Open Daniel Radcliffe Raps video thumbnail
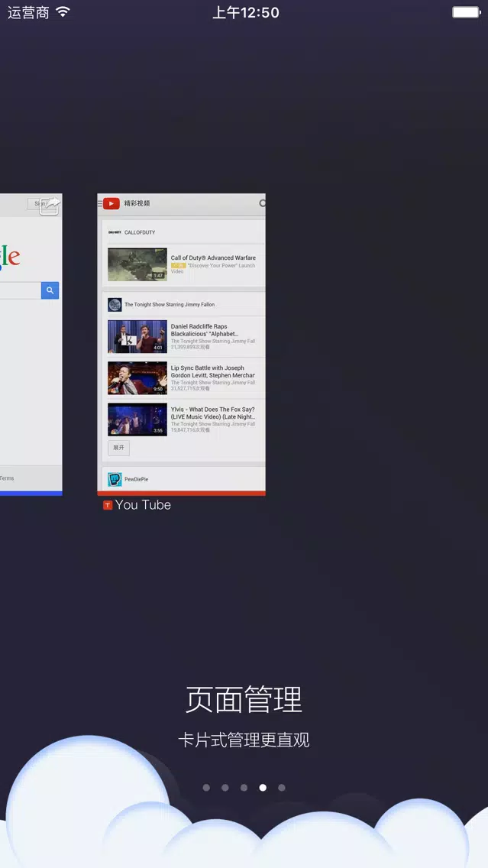The width and height of the screenshot is (488, 868). coord(137,336)
